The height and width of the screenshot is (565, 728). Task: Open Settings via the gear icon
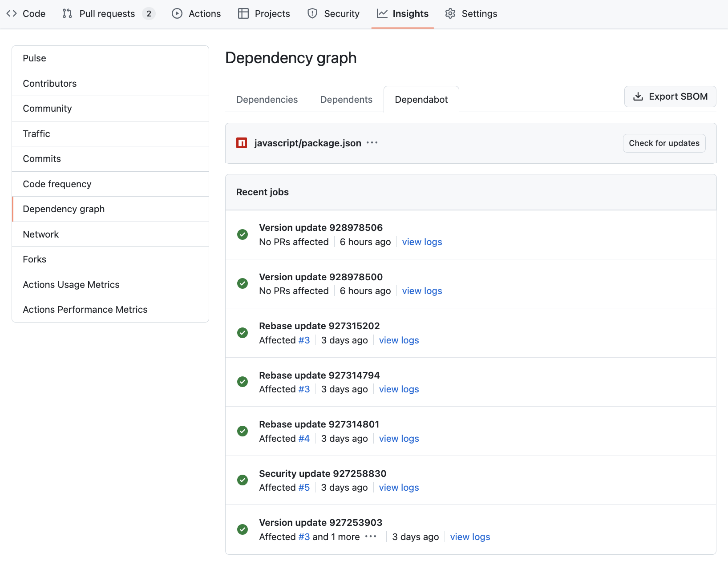click(450, 14)
